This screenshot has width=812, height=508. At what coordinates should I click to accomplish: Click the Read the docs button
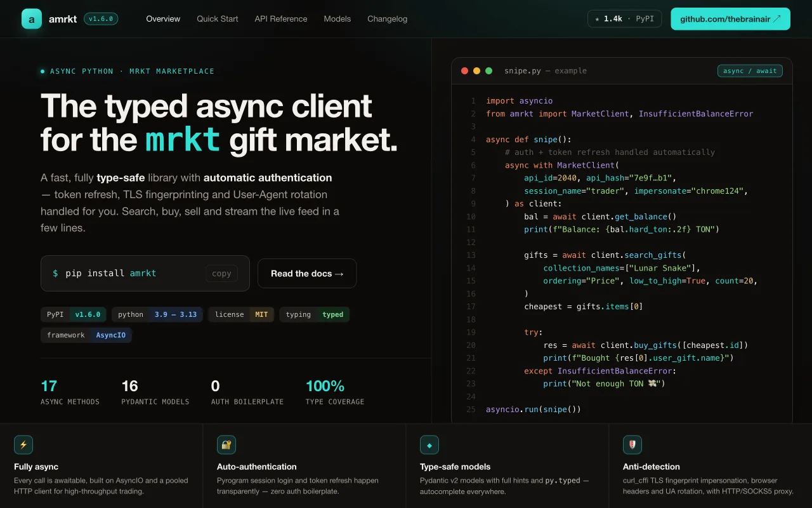tap(307, 274)
